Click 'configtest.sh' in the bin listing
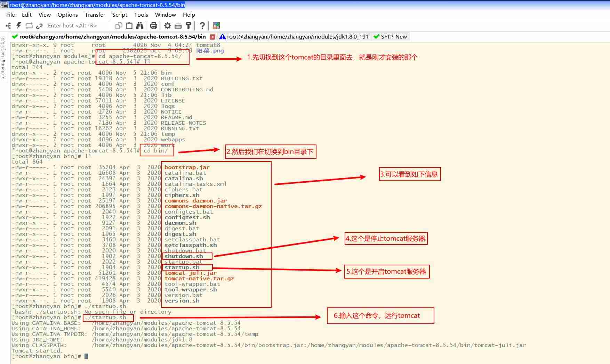610x364 pixels. (x=187, y=217)
